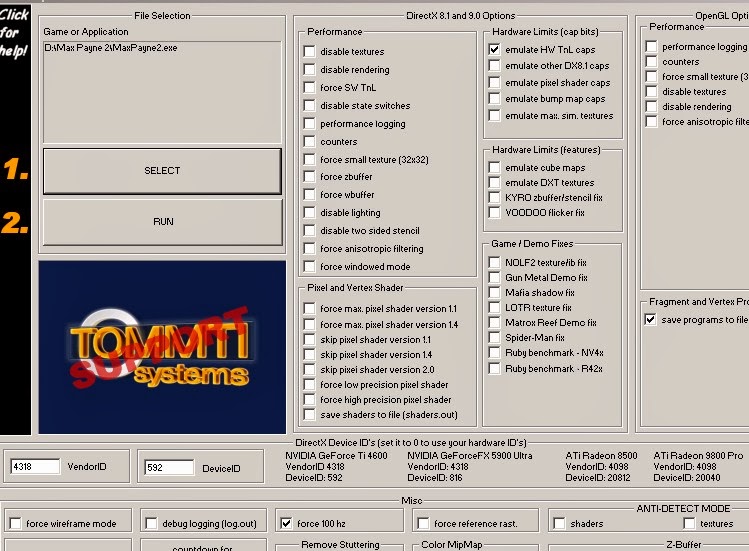The width and height of the screenshot is (749, 551).
Task: Check Anti-Detect Mode 'shaders' option
Action: pos(559,523)
